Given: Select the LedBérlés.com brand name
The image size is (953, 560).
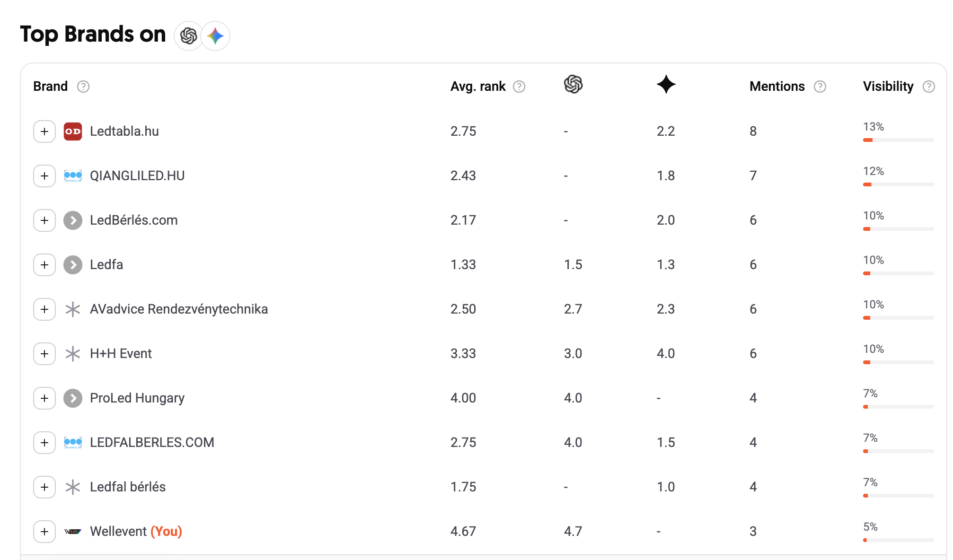Looking at the screenshot, I should (x=134, y=220).
